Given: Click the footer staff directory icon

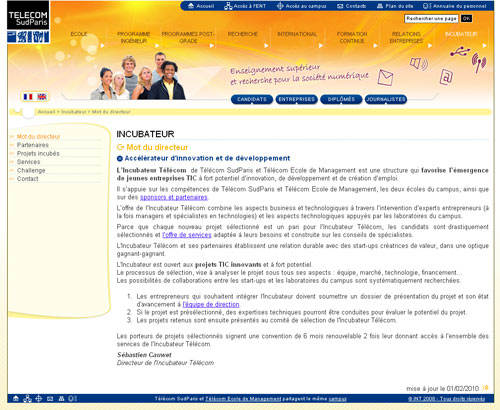Looking at the screenshot, I should pos(72,398).
